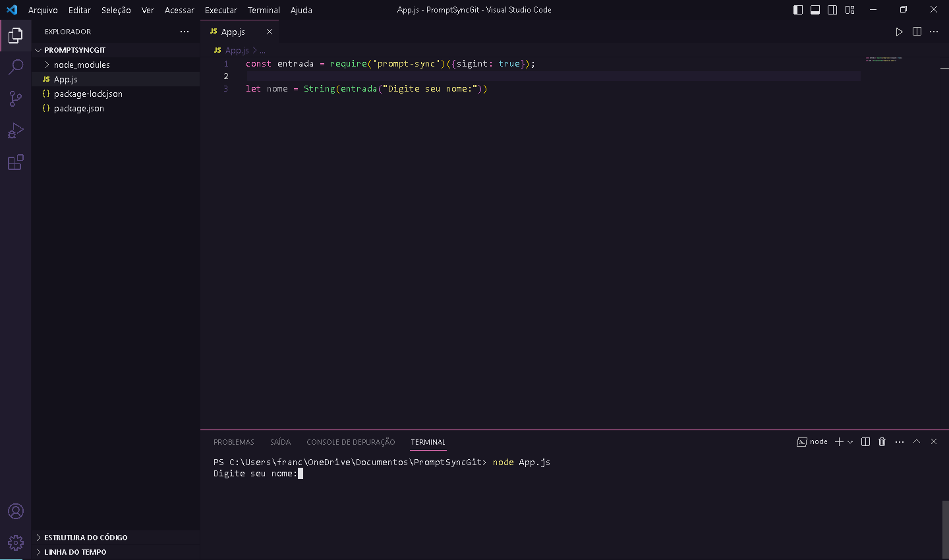Screen dimensions: 949x560
Task: Select the Source Control icon
Action: (16, 98)
